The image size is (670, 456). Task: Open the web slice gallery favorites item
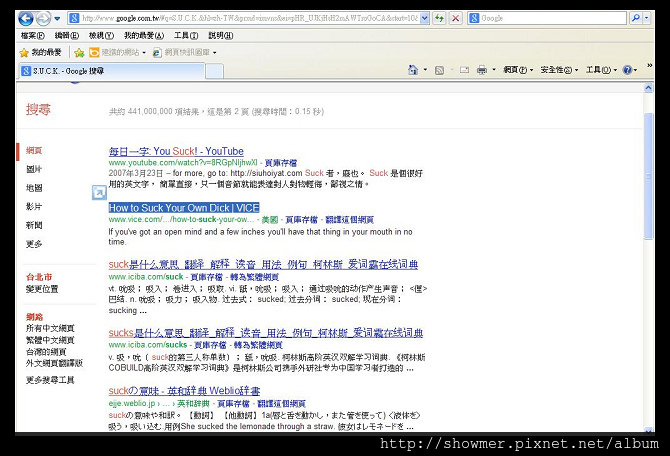click(185, 52)
